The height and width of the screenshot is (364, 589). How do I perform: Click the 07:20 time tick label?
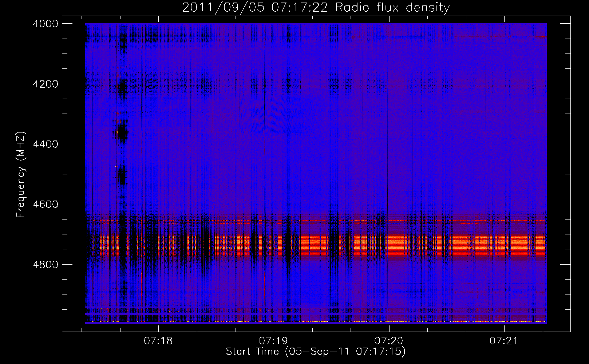(389, 341)
